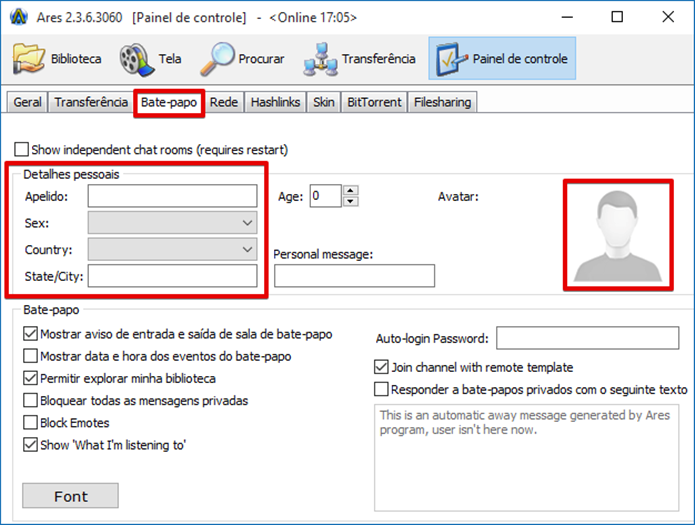This screenshot has height=525, width=695.
Task: Click the Age number field
Action: pyautogui.click(x=326, y=196)
